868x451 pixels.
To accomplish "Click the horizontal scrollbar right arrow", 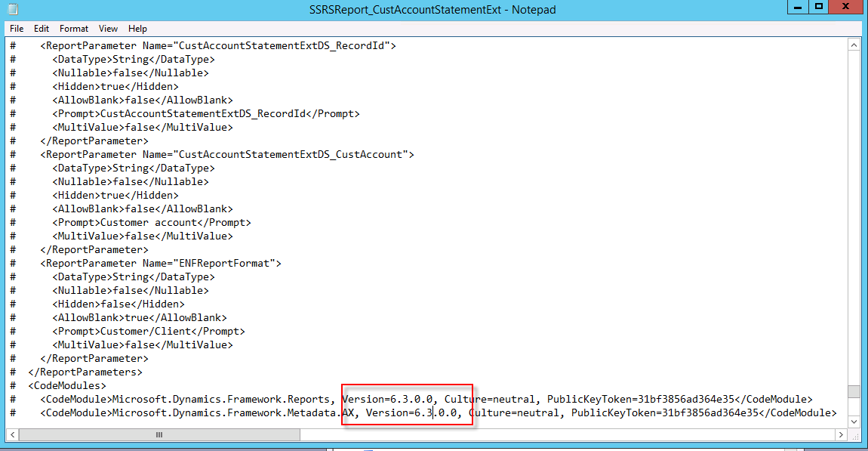I will point(840,435).
